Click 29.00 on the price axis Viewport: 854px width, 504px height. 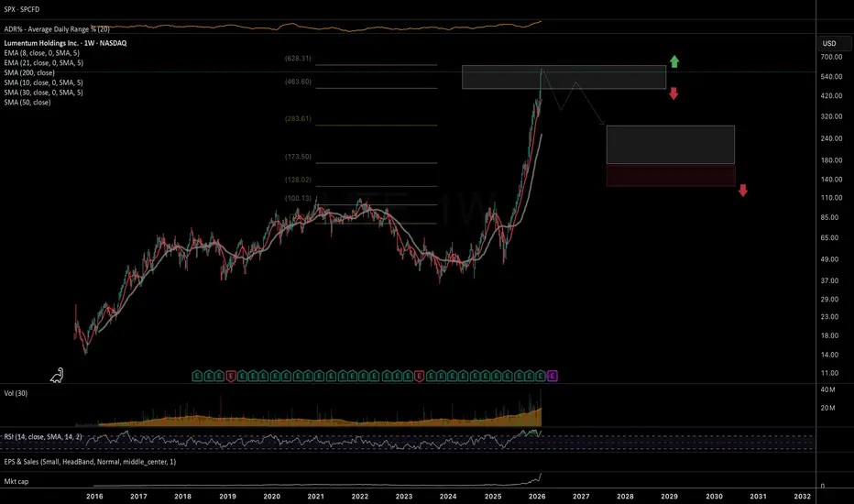(x=829, y=299)
